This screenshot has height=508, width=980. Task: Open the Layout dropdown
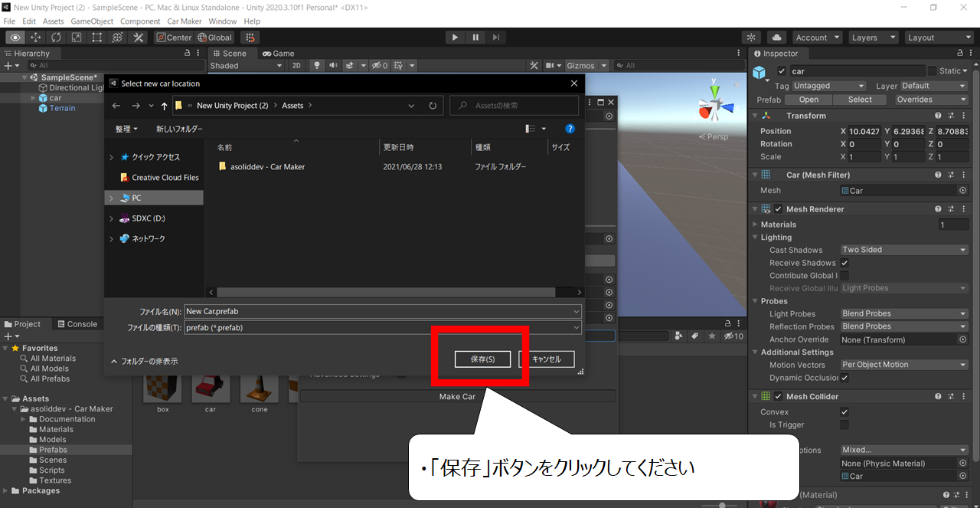tap(938, 37)
